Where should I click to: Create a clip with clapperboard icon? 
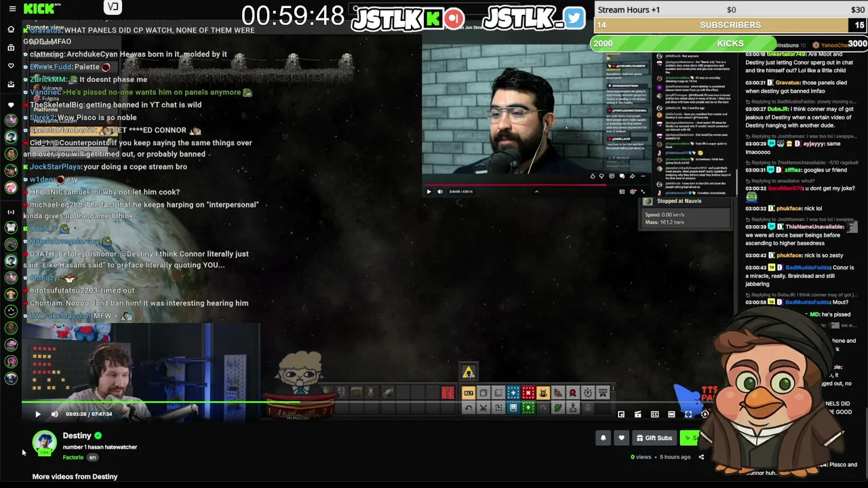click(637, 414)
